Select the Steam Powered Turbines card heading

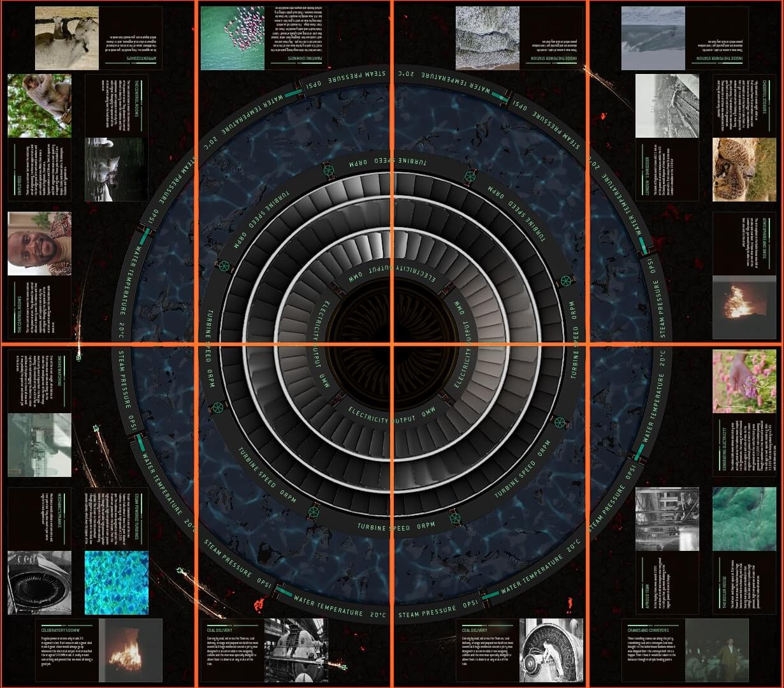pyautogui.click(x=136, y=516)
